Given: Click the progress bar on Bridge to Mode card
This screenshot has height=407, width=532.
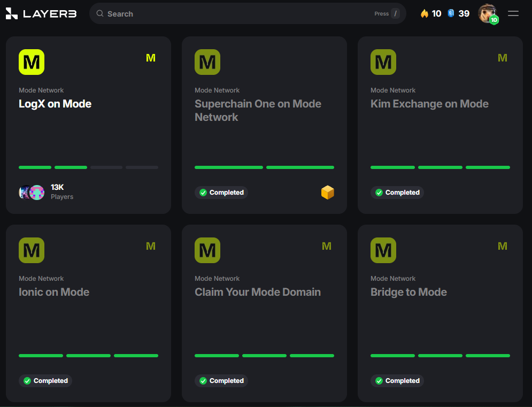Looking at the screenshot, I should coord(440,356).
